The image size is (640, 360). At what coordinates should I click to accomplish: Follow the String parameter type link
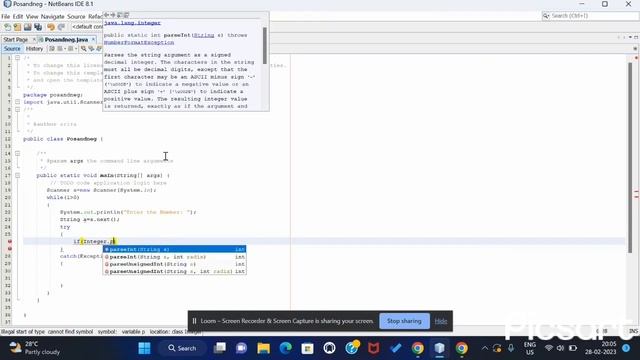coord(203,35)
